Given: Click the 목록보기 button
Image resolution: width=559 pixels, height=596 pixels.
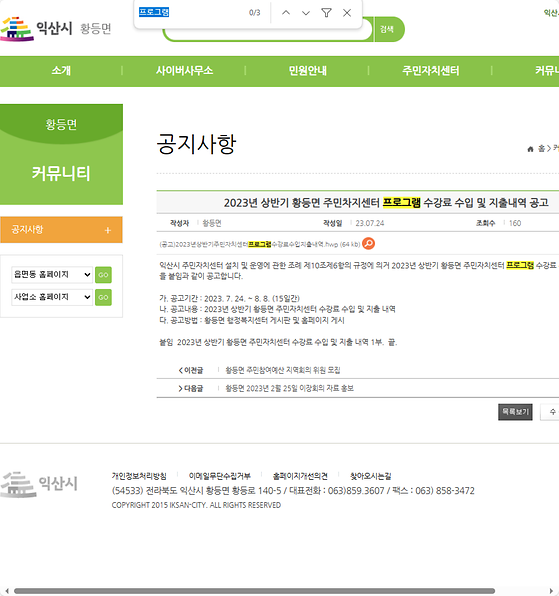Looking at the screenshot, I should click(x=515, y=412).
